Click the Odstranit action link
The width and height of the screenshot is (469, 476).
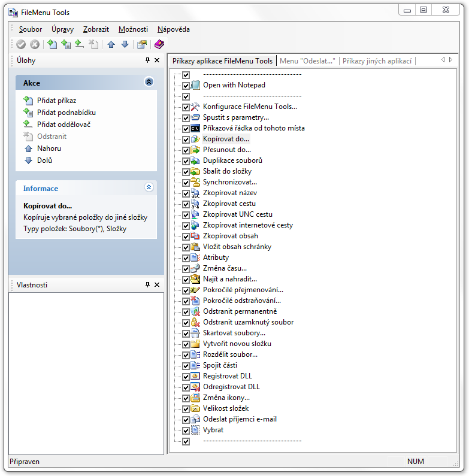[x=52, y=137]
